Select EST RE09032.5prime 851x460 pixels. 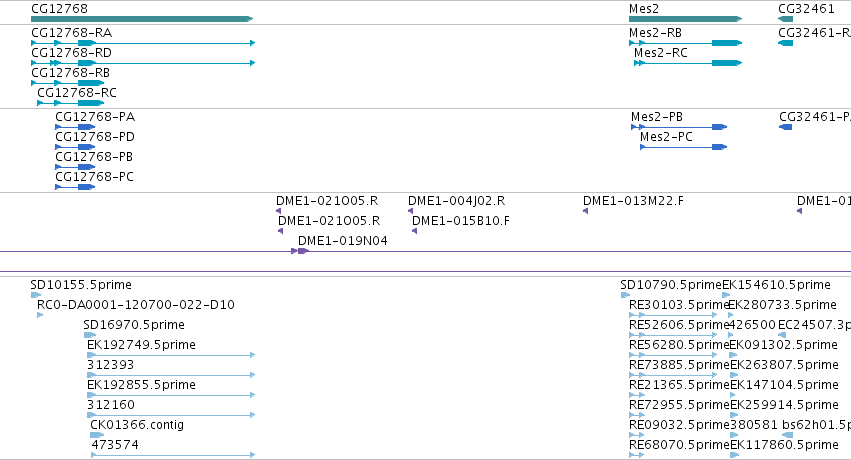pos(637,435)
